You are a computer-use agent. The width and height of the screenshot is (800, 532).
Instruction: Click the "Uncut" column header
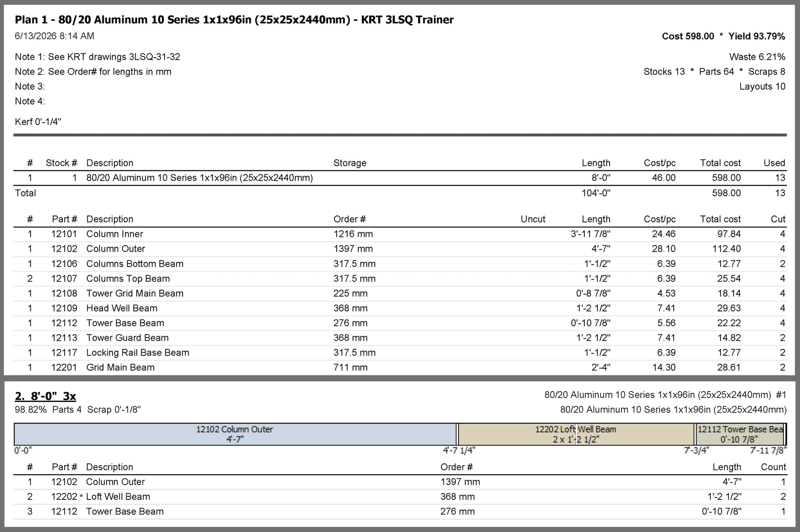coord(533,219)
